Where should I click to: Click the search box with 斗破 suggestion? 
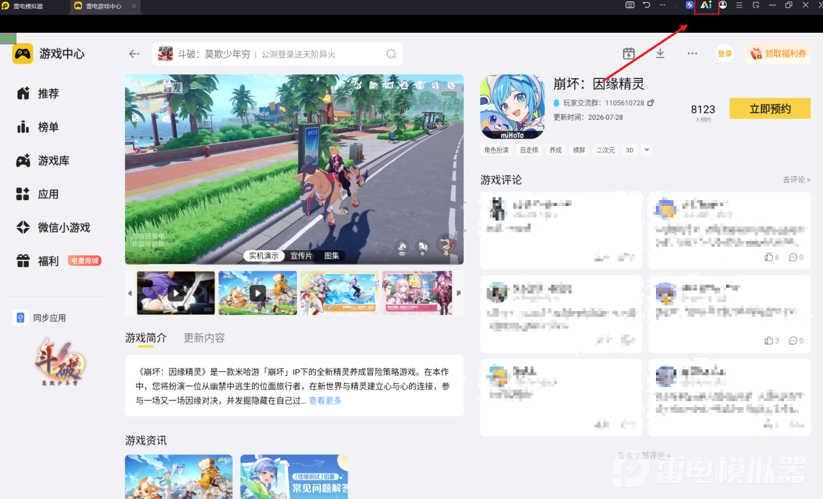click(x=277, y=54)
